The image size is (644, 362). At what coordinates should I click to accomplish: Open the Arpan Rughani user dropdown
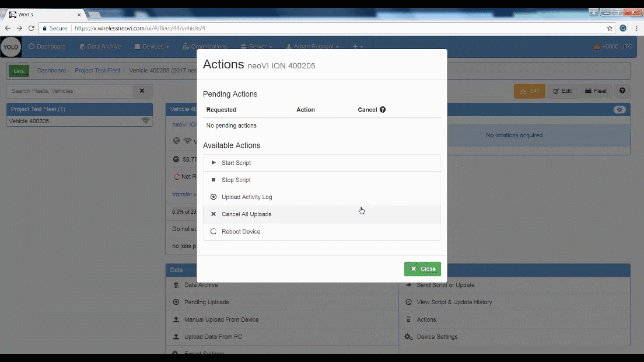(312, 47)
